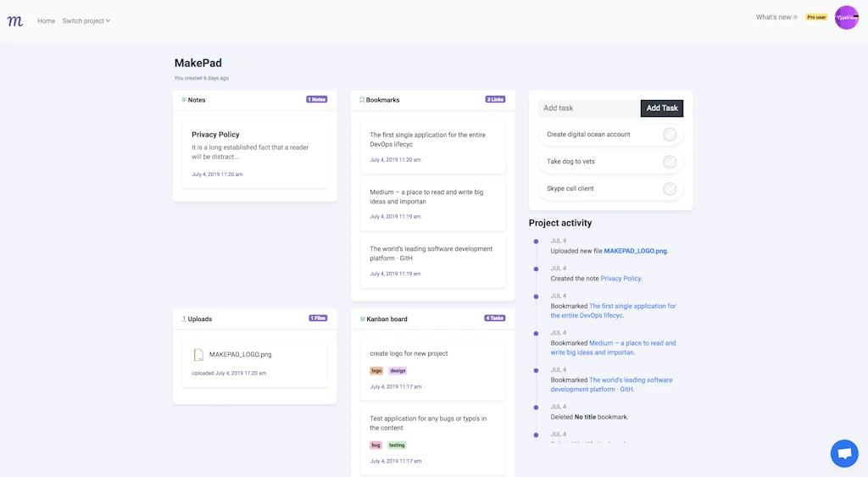Go to Home in the navigation
The height and width of the screenshot is (477, 868).
tap(46, 21)
